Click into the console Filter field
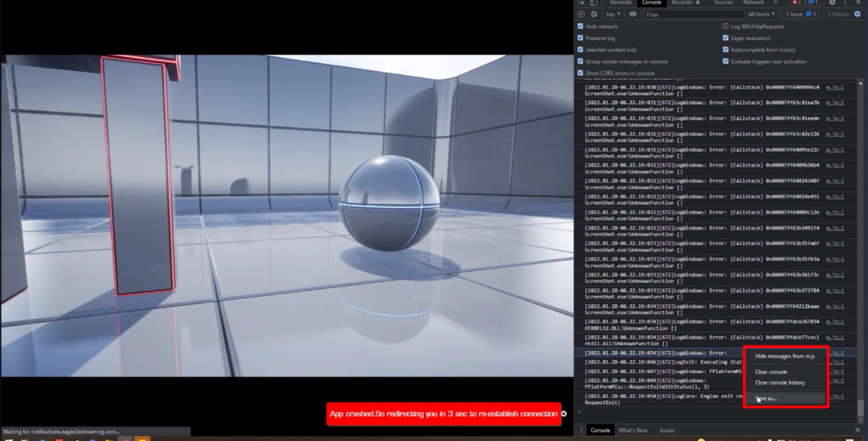868x441 pixels. pos(693,14)
